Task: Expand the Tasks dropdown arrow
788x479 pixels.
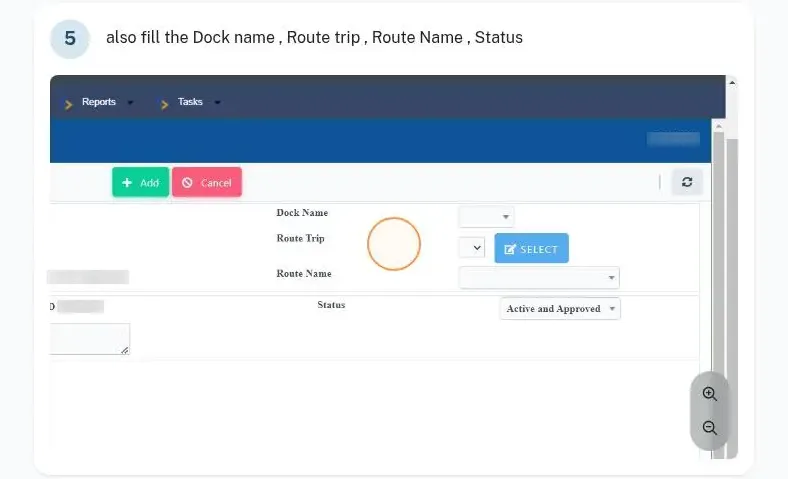Action: tap(217, 103)
